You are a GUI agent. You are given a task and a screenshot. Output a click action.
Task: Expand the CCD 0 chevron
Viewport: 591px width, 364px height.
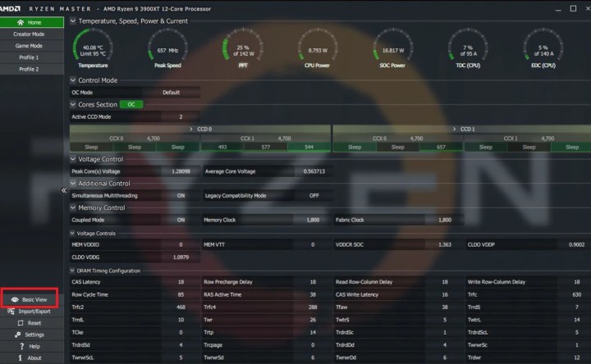[191, 129]
